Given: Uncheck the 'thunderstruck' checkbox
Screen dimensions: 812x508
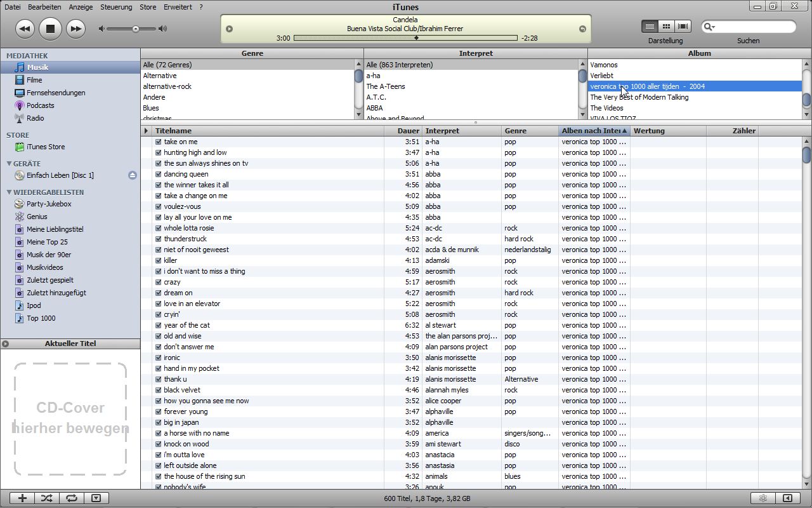Looking at the screenshot, I should click(x=158, y=239).
